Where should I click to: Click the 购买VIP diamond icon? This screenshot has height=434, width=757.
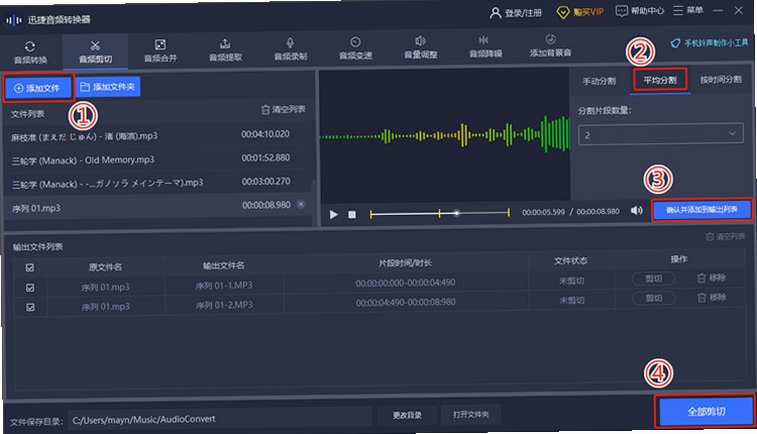[563, 12]
